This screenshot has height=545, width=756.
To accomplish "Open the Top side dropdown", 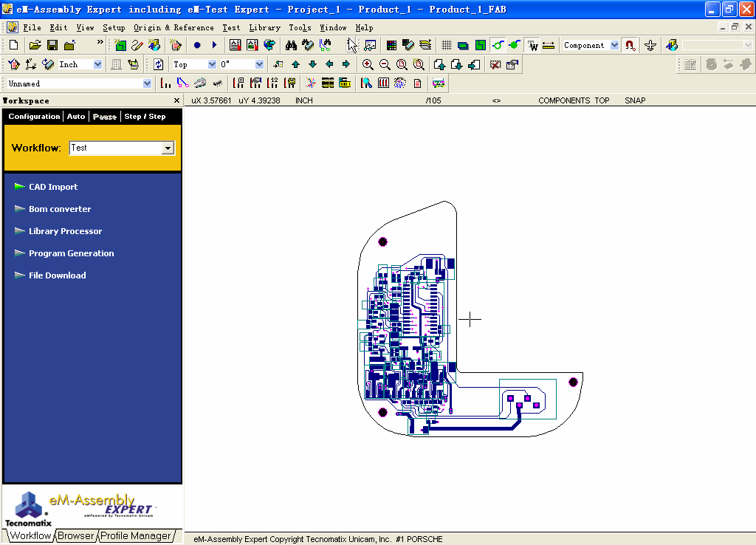I will (x=212, y=64).
